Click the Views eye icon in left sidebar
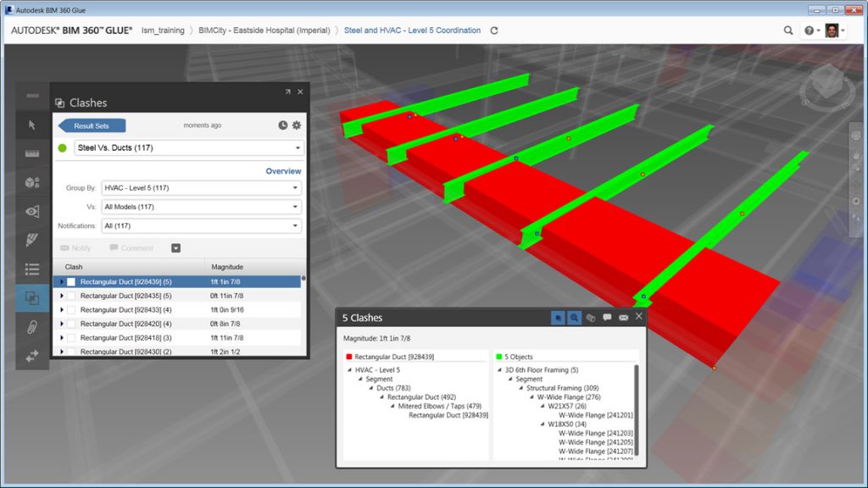Image resolution: width=868 pixels, height=488 pixels. click(x=32, y=212)
